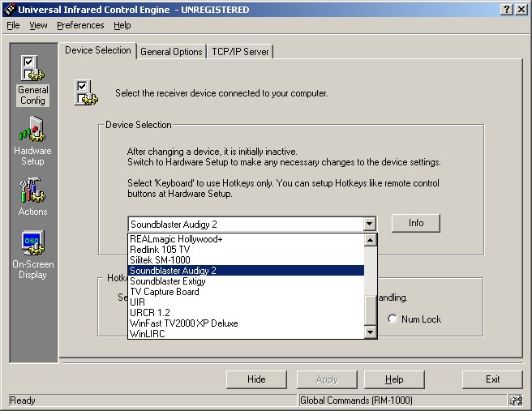Click the Apply button
This screenshot has height=411, width=532.
[x=327, y=379]
